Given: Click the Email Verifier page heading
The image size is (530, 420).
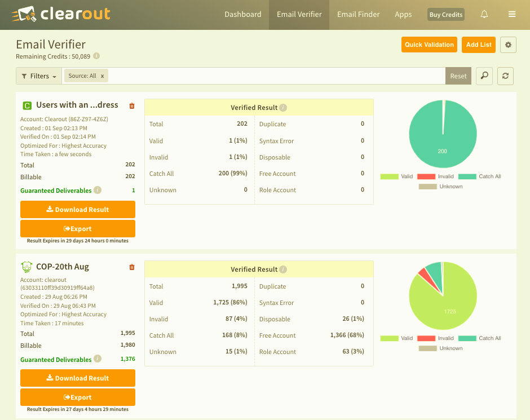Looking at the screenshot, I should coord(51,45).
